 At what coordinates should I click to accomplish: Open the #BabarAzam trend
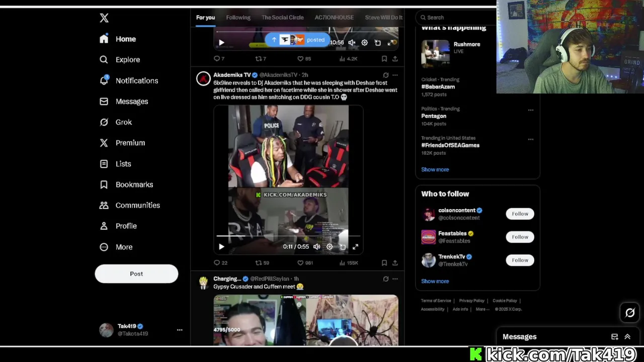tap(438, 86)
